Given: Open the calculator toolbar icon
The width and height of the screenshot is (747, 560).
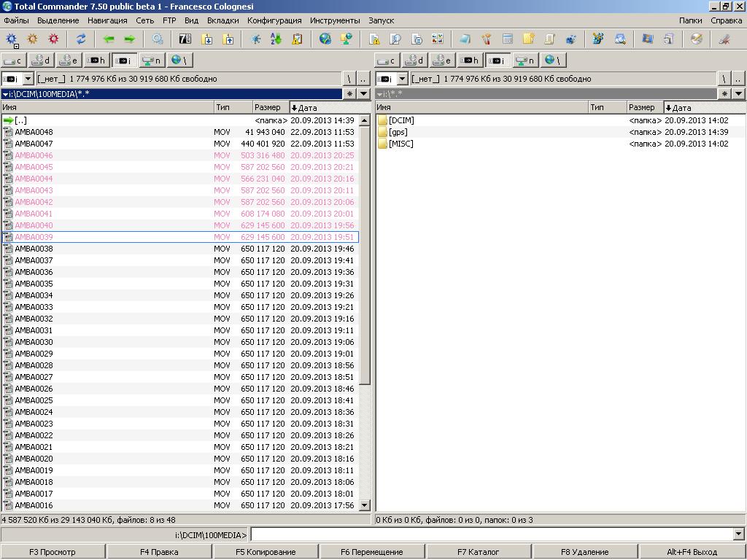Looking at the screenshot, I should click(x=508, y=39).
